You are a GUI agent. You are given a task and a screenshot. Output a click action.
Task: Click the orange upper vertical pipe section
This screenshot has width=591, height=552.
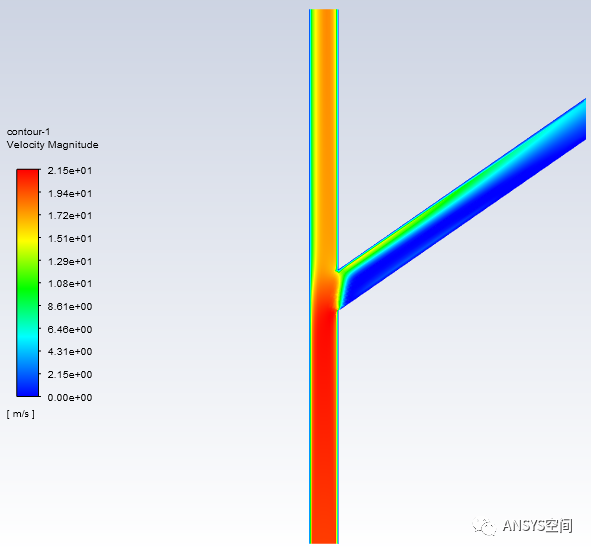(324, 139)
